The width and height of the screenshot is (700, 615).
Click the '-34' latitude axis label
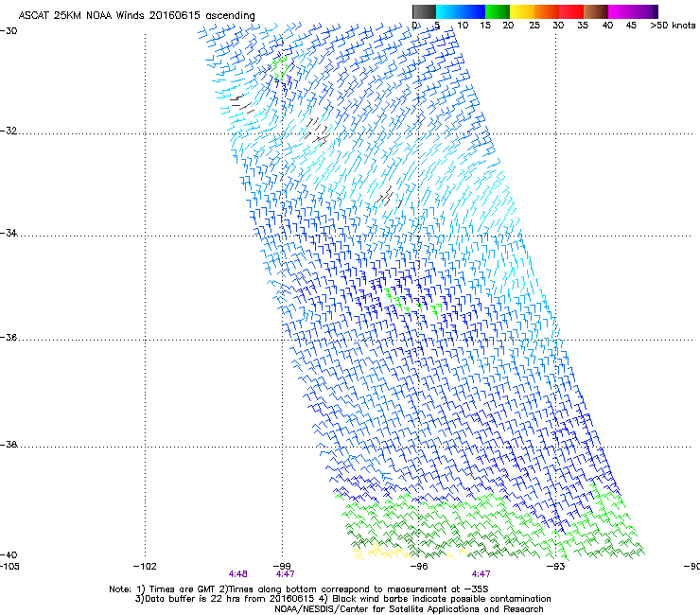9,233
